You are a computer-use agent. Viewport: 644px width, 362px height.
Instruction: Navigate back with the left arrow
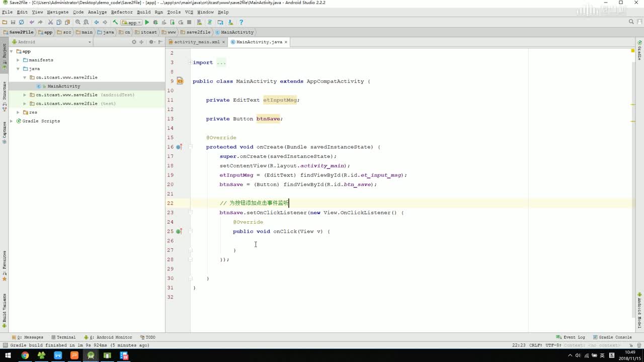96,22
